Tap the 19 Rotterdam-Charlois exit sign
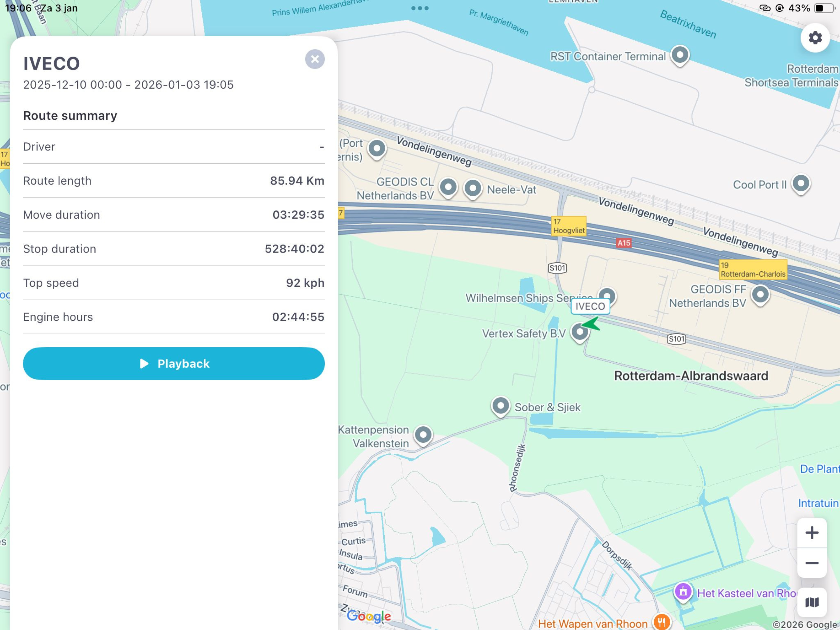The height and width of the screenshot is (630, 840). pyautogui.click(x=753, y=270)
